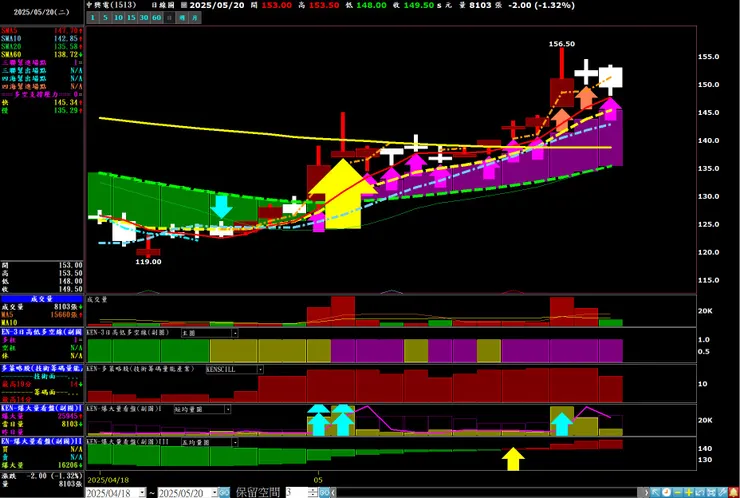Click the 爆大量 25945 value row
This screenshot has height=498, width=740.
42,416
